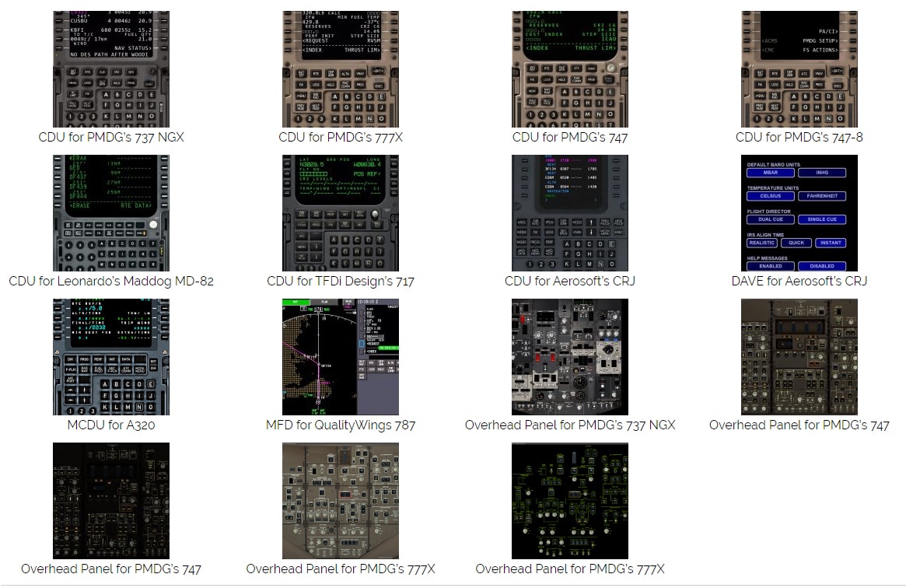
Task: Choose DUAL CUE flight director option
Action: [x=770, y=220]
